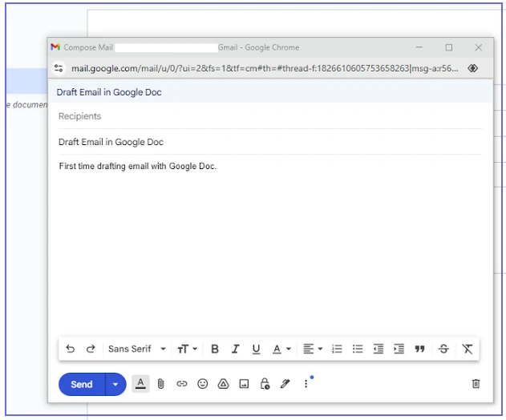Image resolution: width=506 pixels, height=420 pixels.
Task: Toggle italic formatting
Action: pos(235,349)
